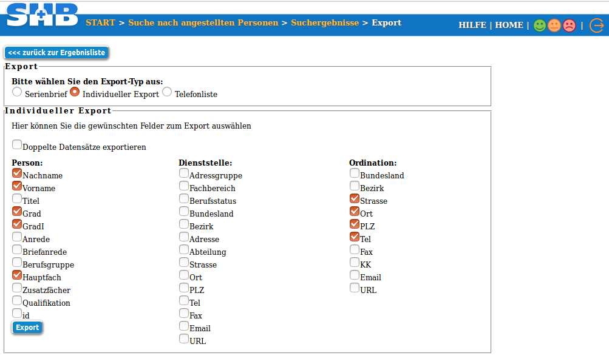Click the orange neutral smiley feedback icon
The width and height of the screenshot is (609, 364).
[554, 25]
